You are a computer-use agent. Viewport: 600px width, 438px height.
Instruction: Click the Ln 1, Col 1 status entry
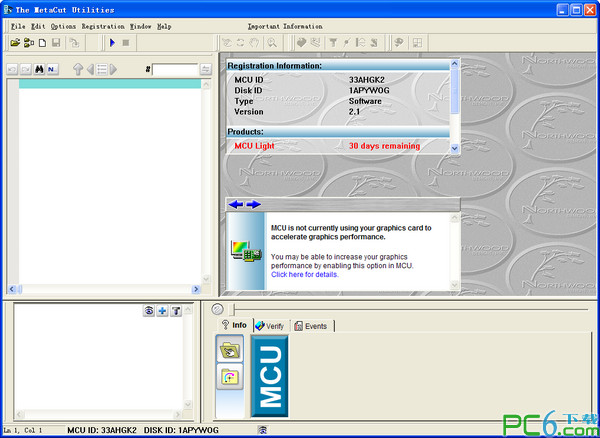click(x=23, y=430)
